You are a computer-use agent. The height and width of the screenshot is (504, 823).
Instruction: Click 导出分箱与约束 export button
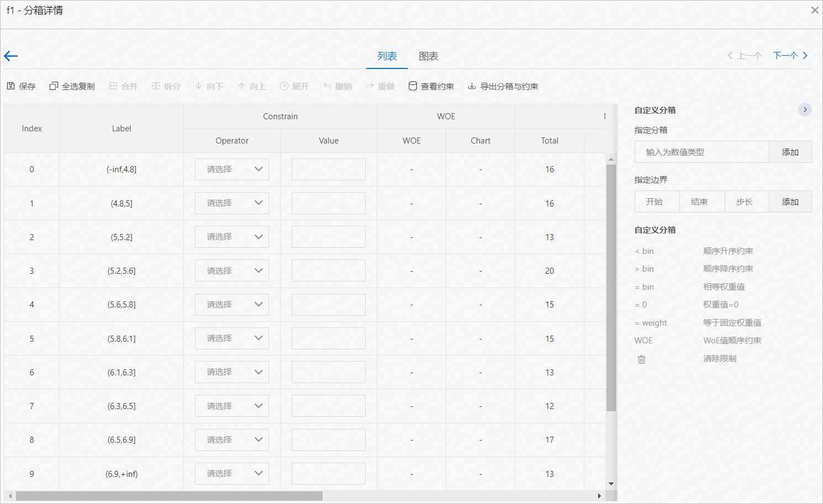[503, 86]
